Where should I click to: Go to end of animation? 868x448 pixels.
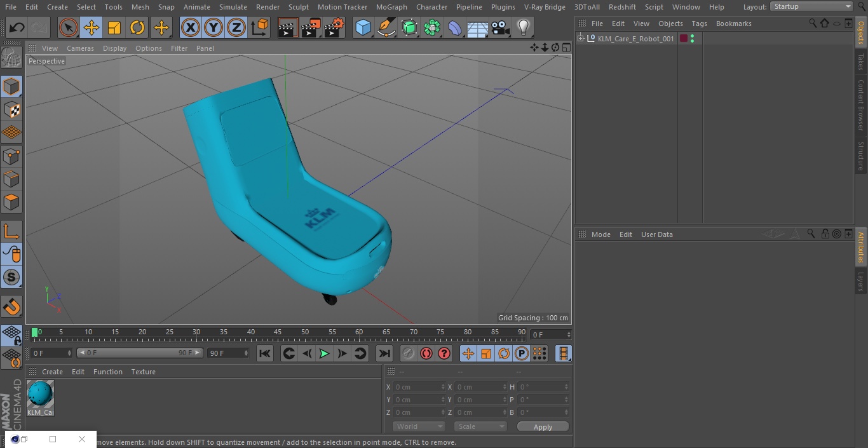(384, 353)
